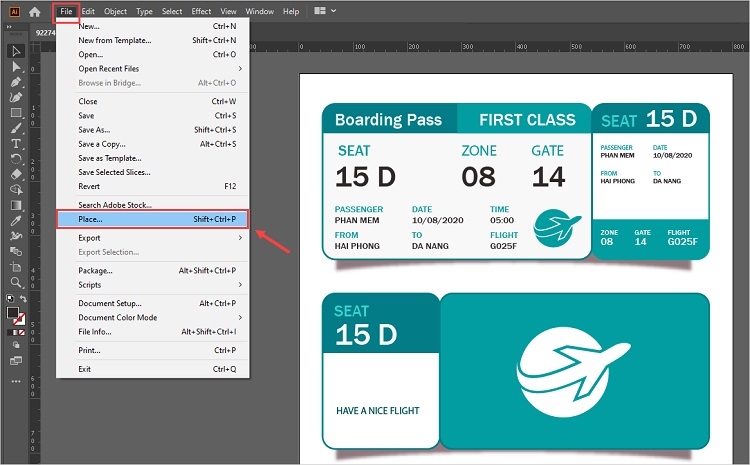
Task: Choose New... menu entry
Action: pos(153,26)
